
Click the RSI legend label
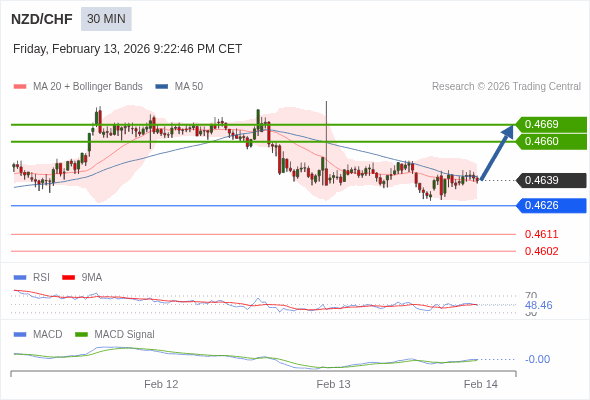coord(41,278)
